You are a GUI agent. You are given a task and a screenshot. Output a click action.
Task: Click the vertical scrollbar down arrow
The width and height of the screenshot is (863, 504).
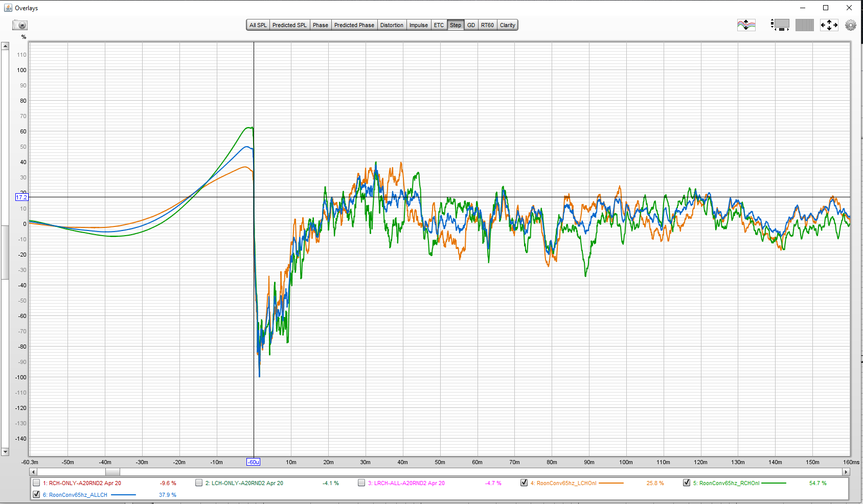coord(5,452)
